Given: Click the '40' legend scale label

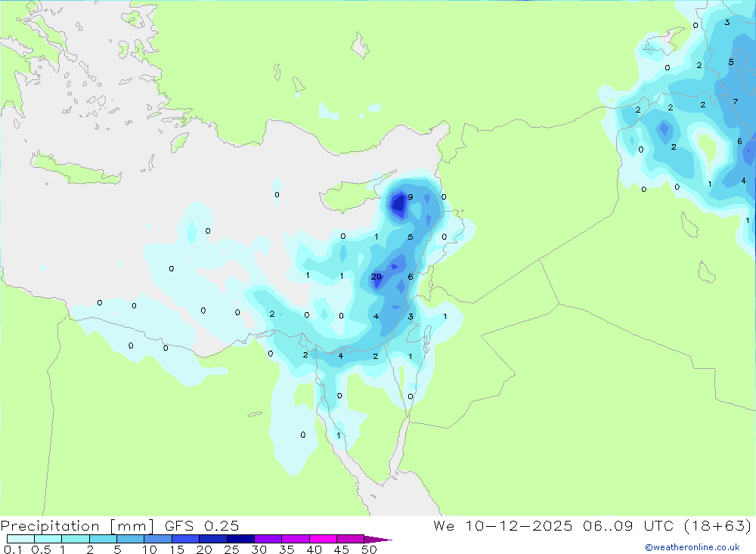Looking at the screenshot, I should click(x=314, y=549).
